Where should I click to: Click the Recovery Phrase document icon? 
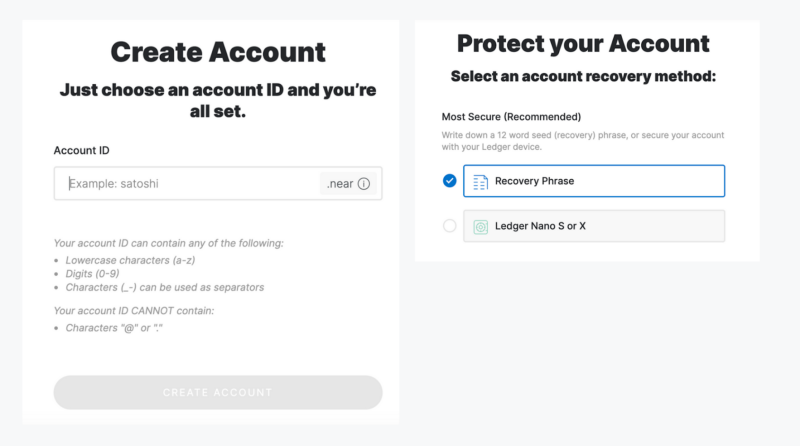pos(480,181)
